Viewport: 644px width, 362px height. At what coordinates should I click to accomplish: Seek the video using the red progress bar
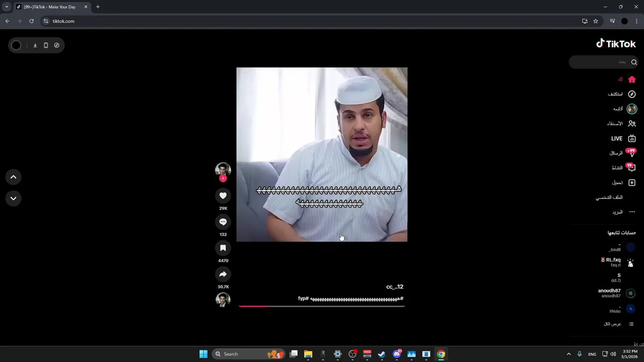click(x=322, y=306)
